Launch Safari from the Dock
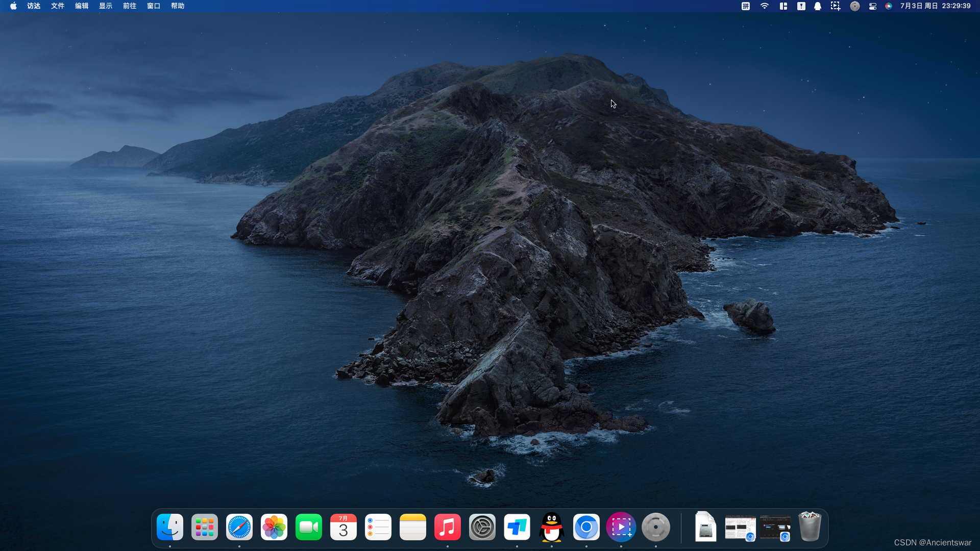The width and height of the screenshot is (980, 551). [239, 527]
